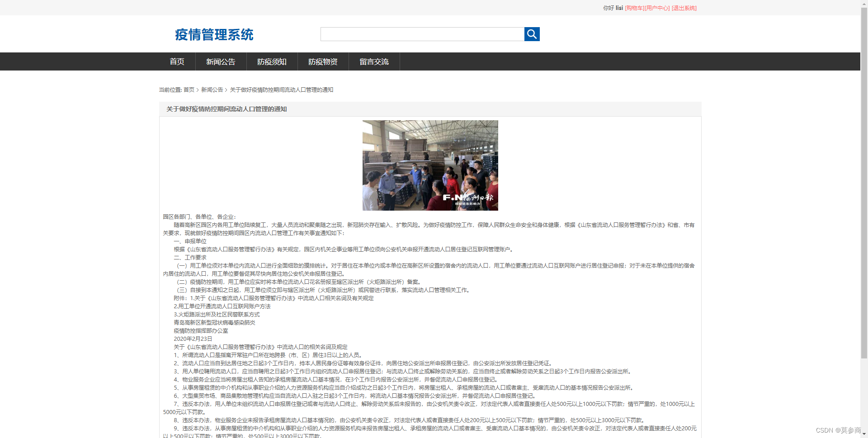Open the 用户中心 user center link

657,8
